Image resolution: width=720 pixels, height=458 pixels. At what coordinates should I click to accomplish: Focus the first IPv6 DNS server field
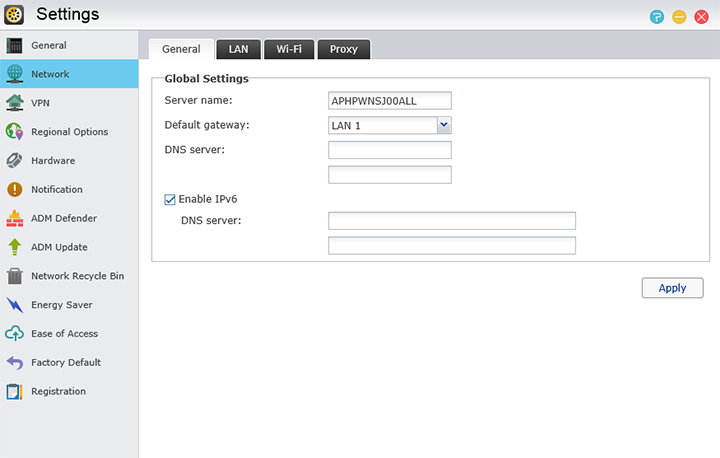452,221
